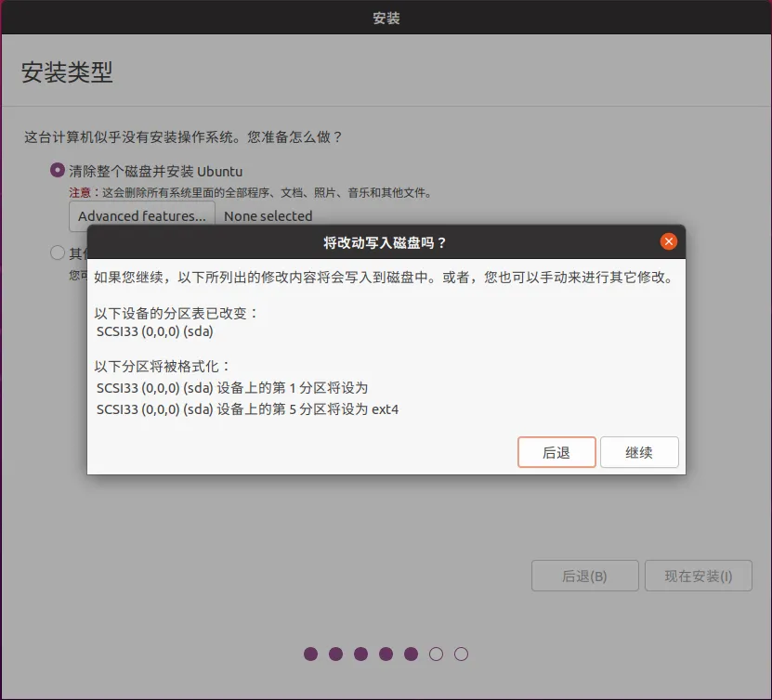Screen dimensions: 772x700
Task: Click second filled progress dot
Action: coord(335,654)
